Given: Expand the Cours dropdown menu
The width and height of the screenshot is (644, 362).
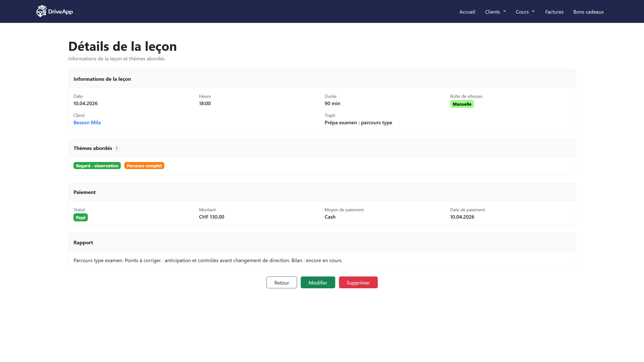Looking at the screenshot, I should click(525, 12).
